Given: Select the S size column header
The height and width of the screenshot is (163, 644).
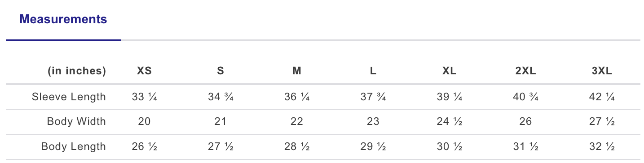Looking at the screenshot, I should pyautogui.click(x=221, y=71).
